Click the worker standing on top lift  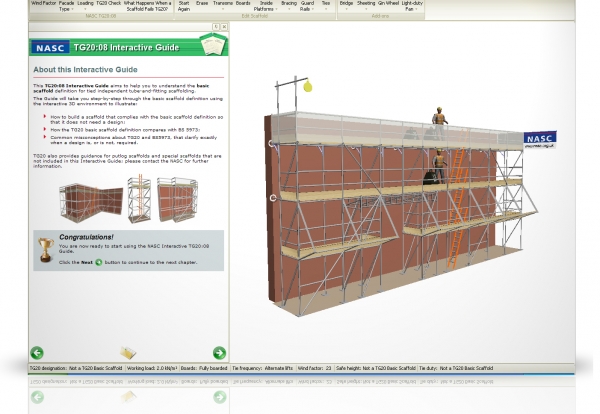(x=439, y=121)
